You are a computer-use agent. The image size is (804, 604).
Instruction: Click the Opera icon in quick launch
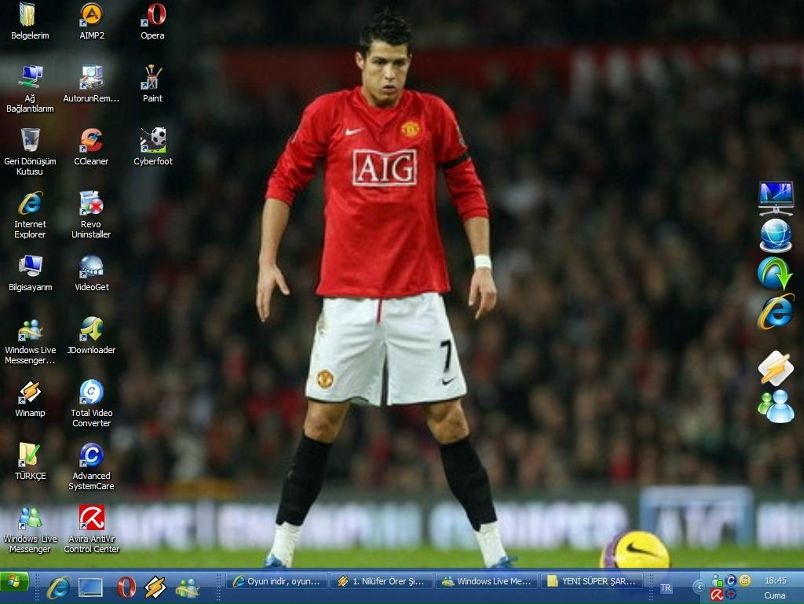click(126, 587)
